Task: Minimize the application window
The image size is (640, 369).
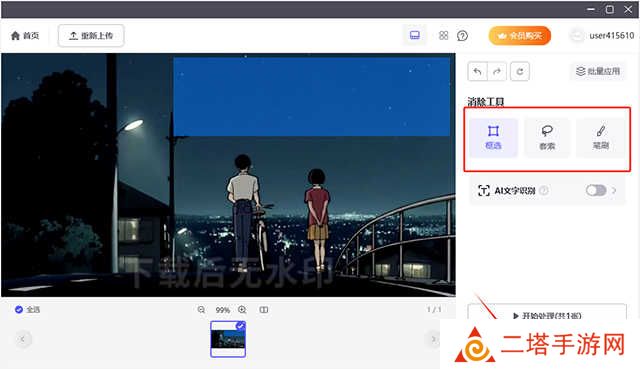Action: (x=591, y=9)
